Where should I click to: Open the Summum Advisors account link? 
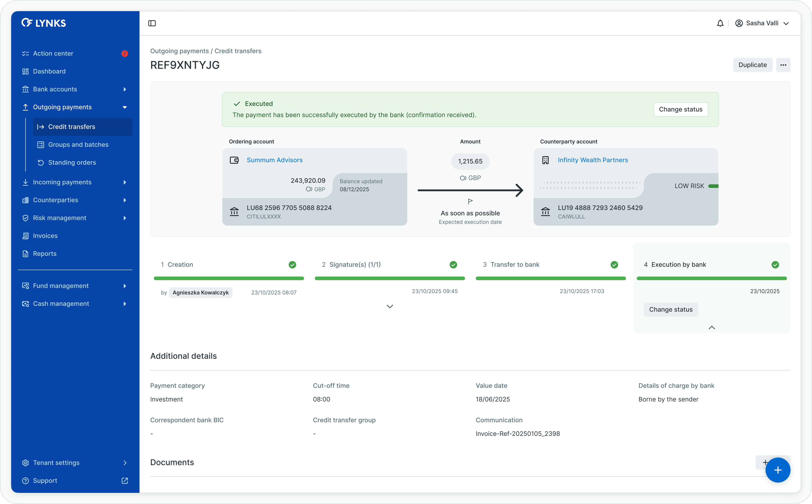[x=275, y=160]
